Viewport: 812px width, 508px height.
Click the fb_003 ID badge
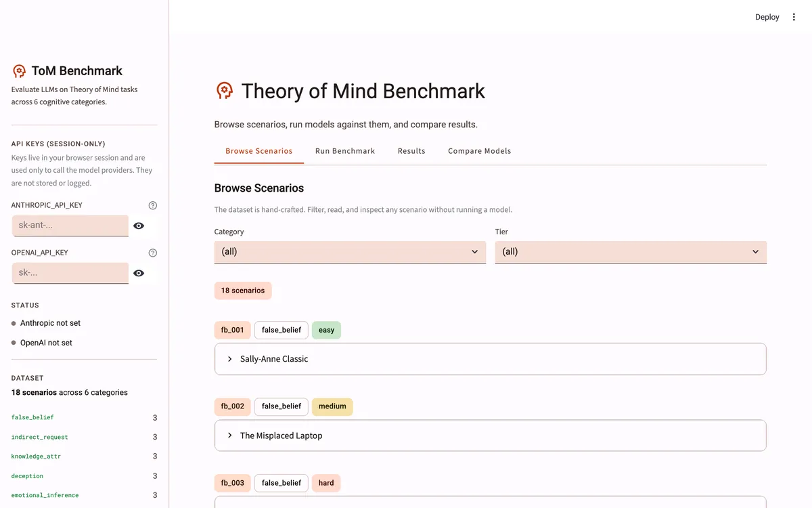point(232,483)
